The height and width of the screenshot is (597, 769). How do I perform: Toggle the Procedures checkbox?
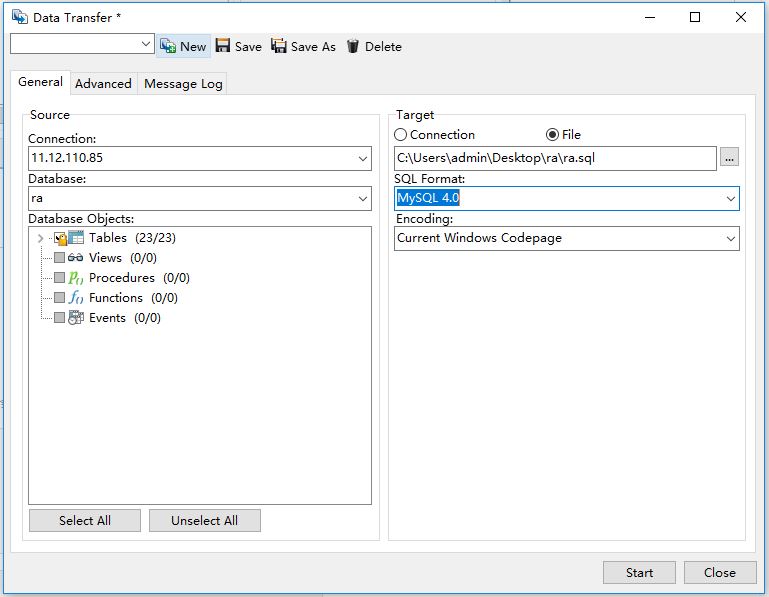tap(59, 278)
